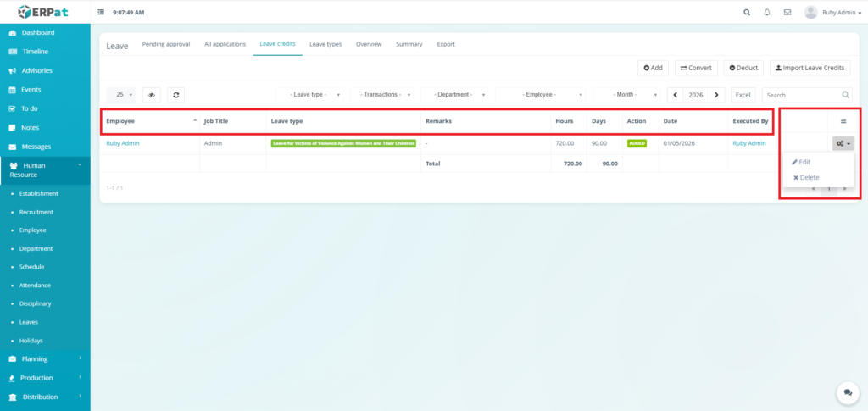
Task: Click the hamburger sidebar toggle icon
Action: [x=102, y=13]
